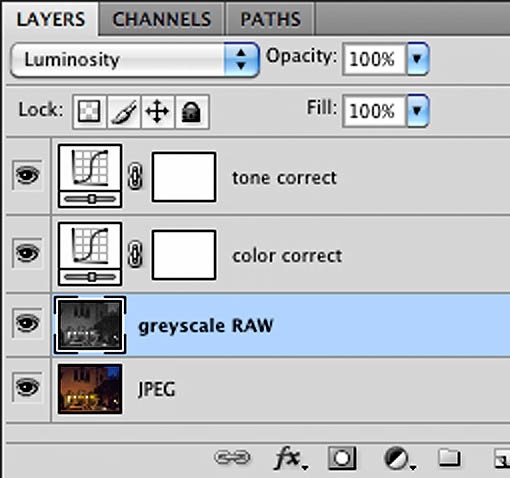Open the Luminosity blend mode dropdown
Image resolution: width=510 pixels, height=478 pixels.
point(135,60)
